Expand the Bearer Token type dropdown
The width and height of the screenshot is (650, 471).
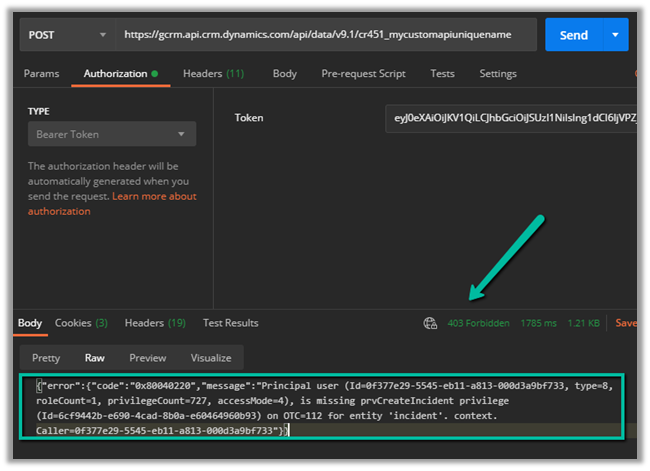tap(111, 134)
